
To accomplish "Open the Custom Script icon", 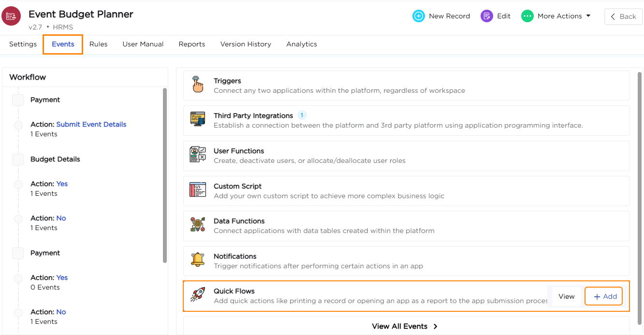I will coord(197,190).
